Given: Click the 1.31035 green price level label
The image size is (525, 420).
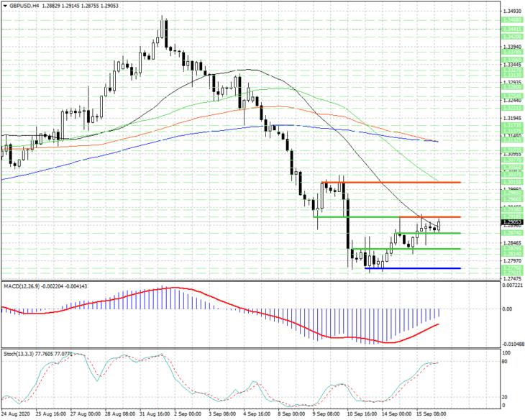Looking at the screenshot, I should [x=512, y=150].
